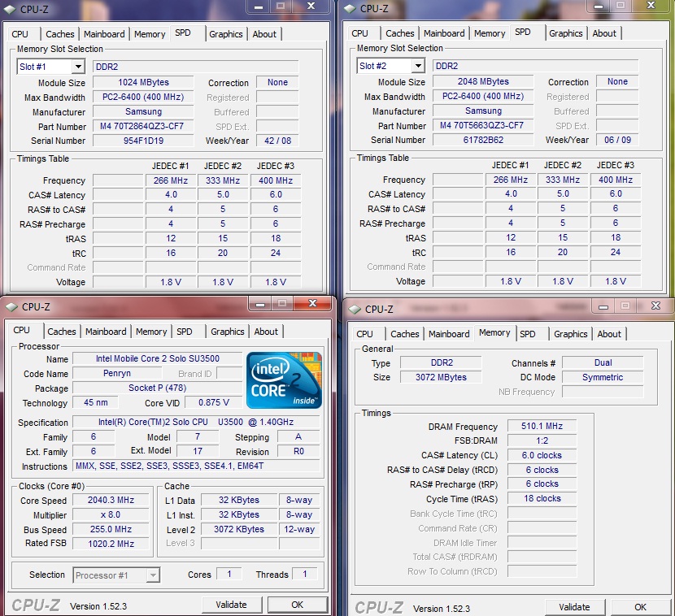
Task: Close the Slot #2 CPU-Z window
Action: click(651, 5)
